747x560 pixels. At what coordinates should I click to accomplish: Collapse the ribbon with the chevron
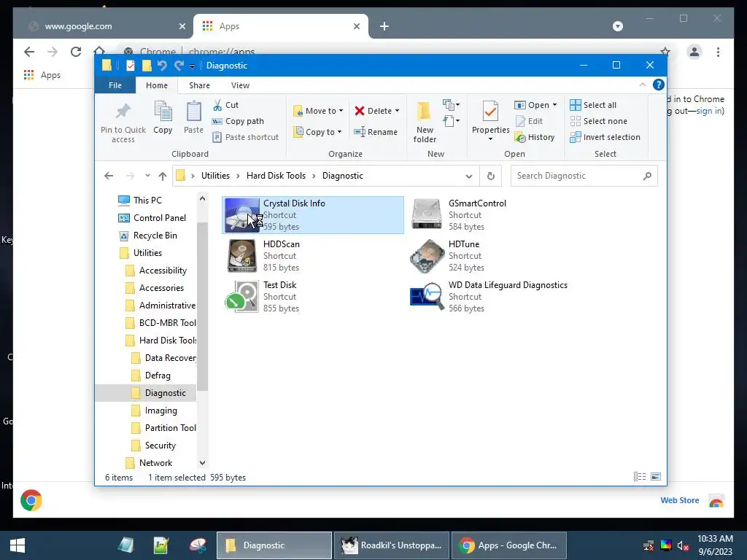click(642, 85)
